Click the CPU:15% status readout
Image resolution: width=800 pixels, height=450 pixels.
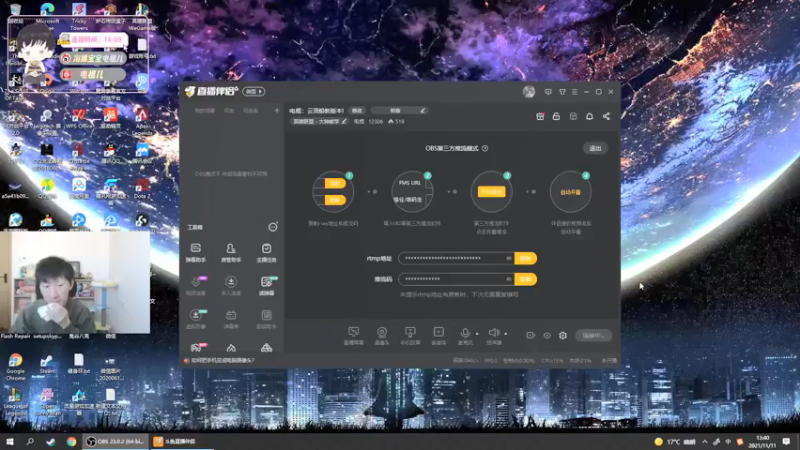point(553,361)
